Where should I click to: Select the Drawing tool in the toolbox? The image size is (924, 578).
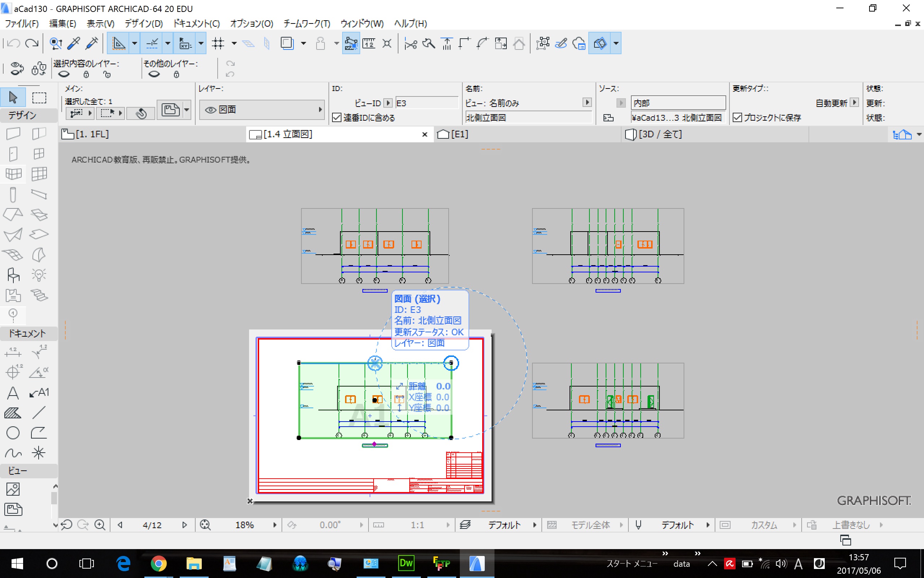point(13,509)
